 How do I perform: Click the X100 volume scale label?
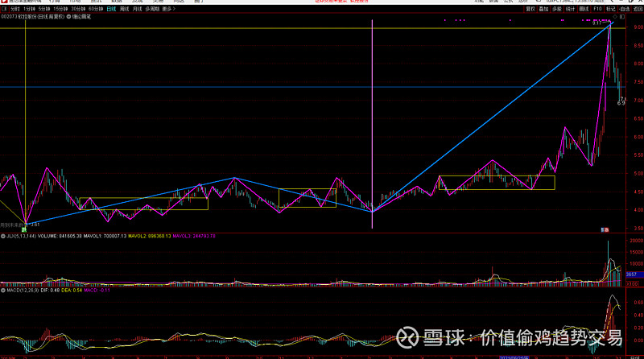tap(632, 284)
